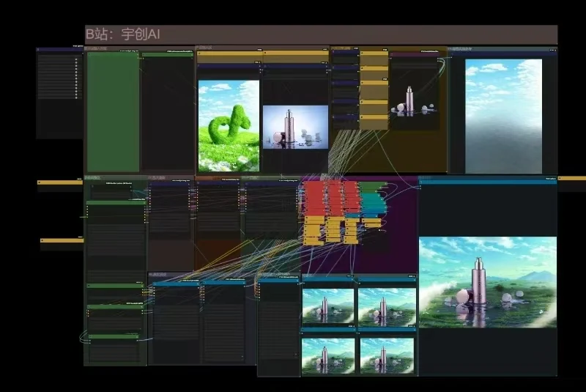Select the tall sky gradient preview image
The height and width of the screenshot is (392, 586).
503,117
